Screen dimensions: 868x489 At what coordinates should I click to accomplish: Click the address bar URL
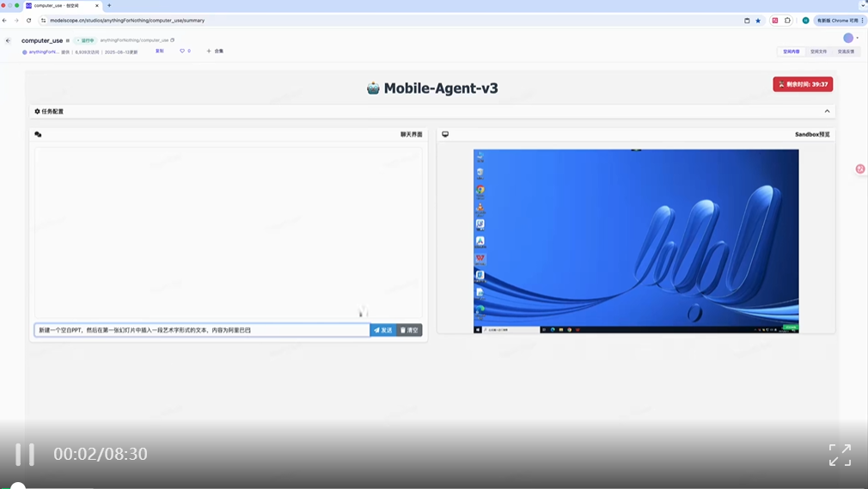(127, 21)
